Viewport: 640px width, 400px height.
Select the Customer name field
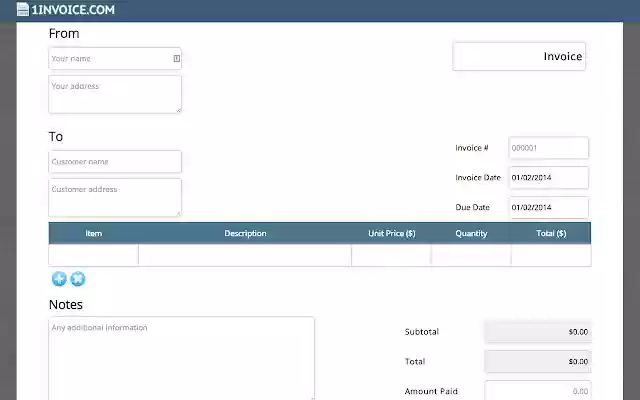[x=115, y=162]
